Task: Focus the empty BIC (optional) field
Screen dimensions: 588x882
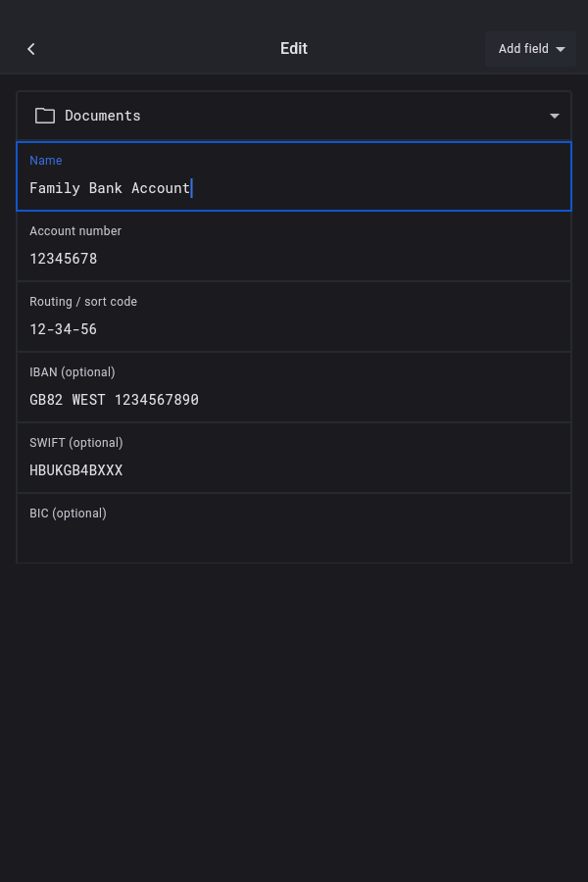Action: tap(294, 539)
